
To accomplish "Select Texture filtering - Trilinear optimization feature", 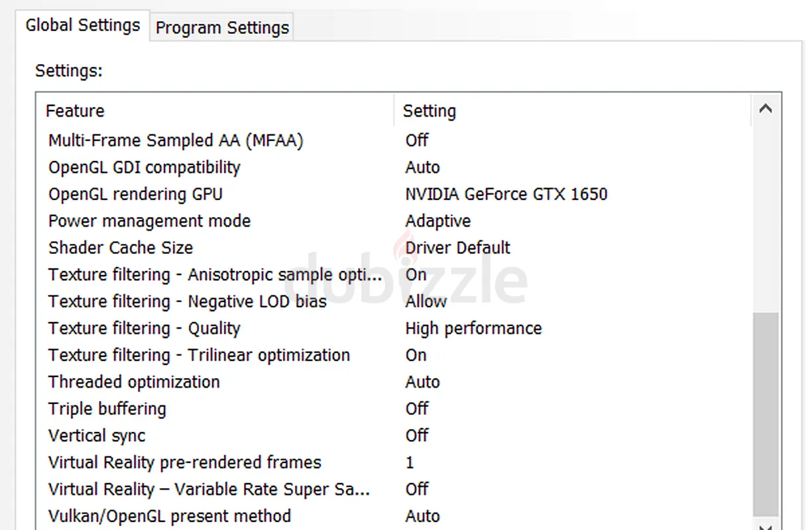I will [x=199, y=355].
